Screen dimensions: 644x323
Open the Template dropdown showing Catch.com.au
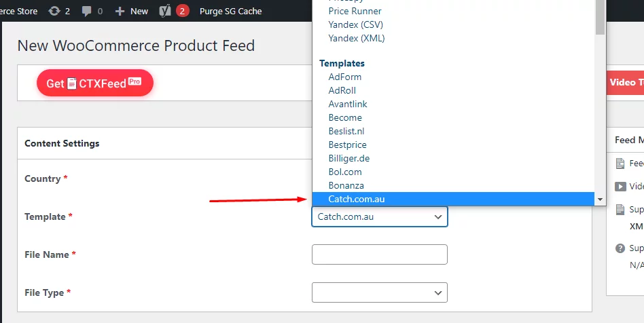point(380,216)
